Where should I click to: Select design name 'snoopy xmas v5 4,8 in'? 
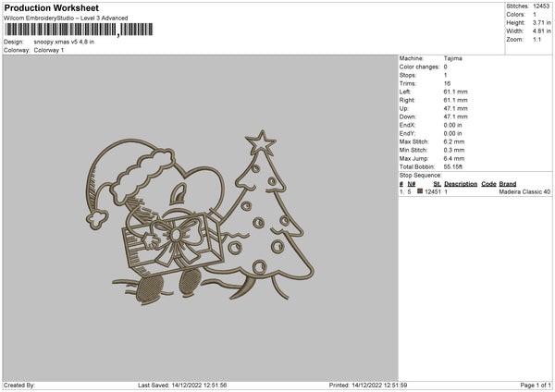point(64,42)
